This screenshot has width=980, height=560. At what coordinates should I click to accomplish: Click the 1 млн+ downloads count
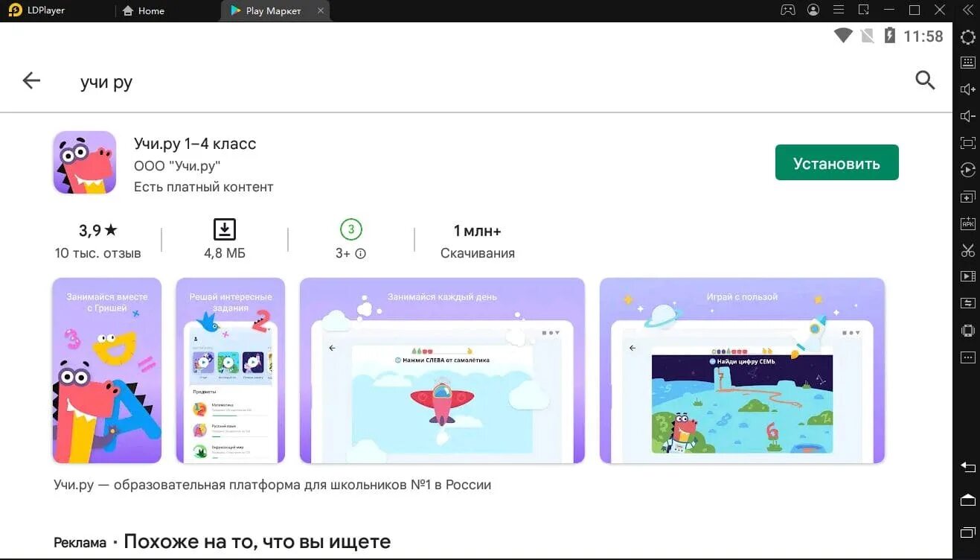pyautogui.click(x=478, y=230)
